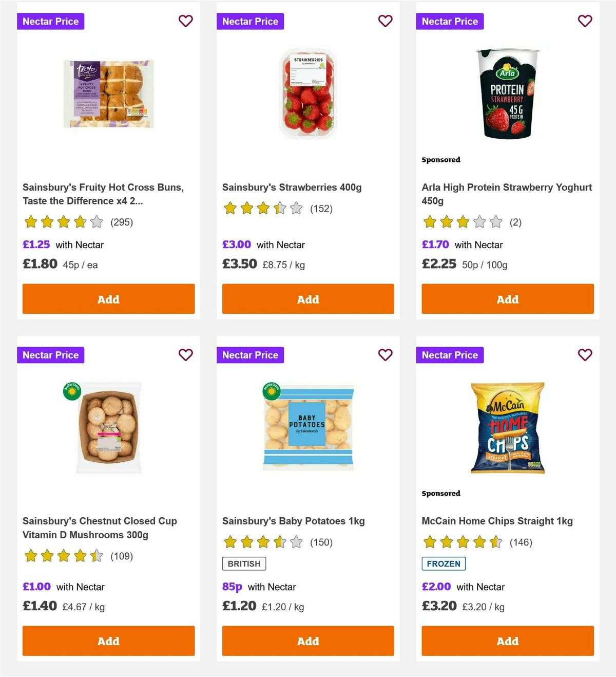Image resolution: width=616 pixels, height=677 pixels.
Task: Click the star rating for Sainsbury's Strawberries
Action: click(x=263, y=209)
